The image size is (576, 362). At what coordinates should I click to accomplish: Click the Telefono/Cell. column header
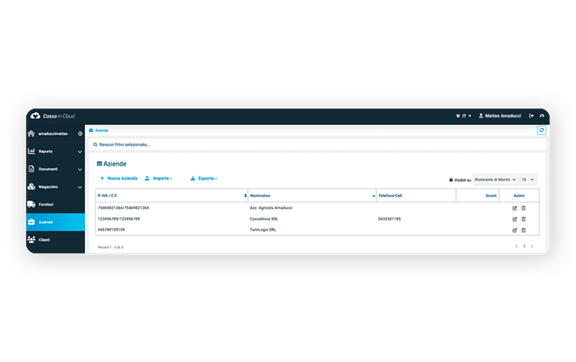click(416, 196)
